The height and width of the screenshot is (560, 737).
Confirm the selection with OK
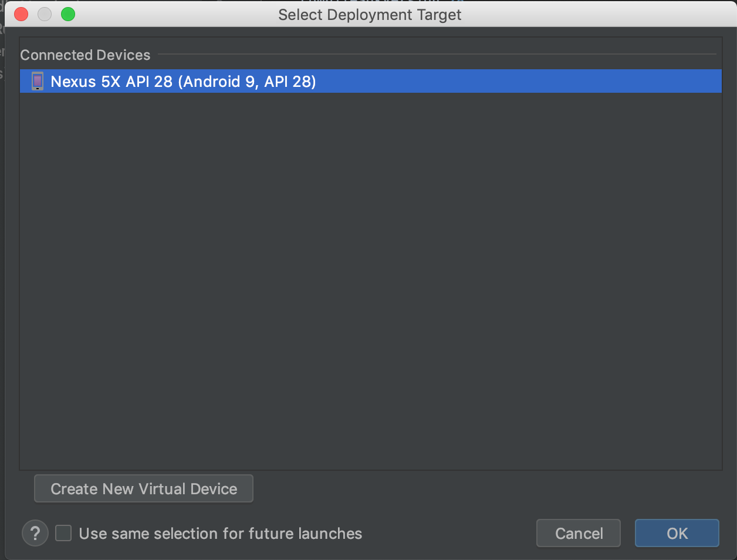[x=677, y=533]
